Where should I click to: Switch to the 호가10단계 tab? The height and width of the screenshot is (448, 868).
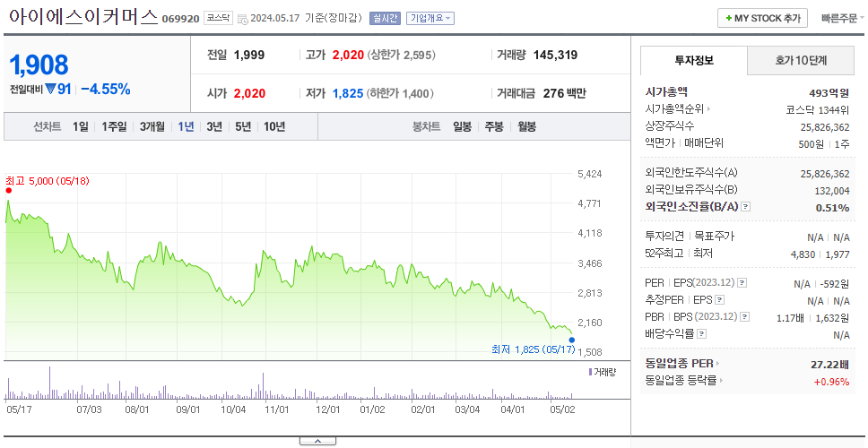(x=801, y=60)
